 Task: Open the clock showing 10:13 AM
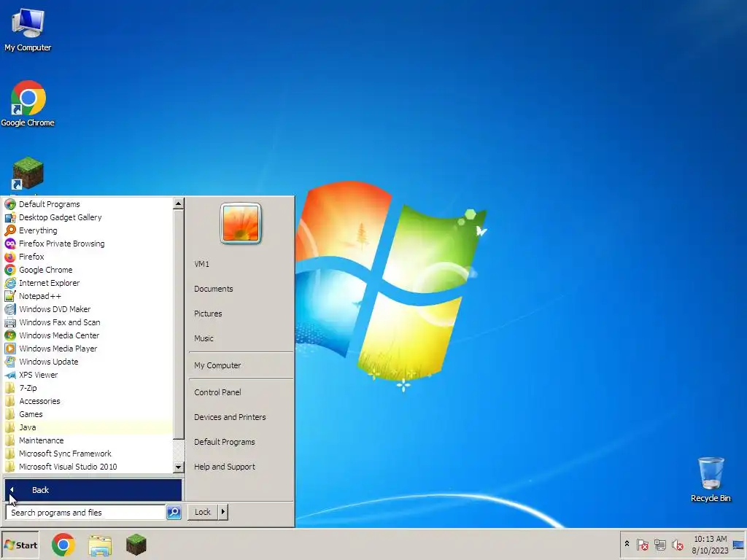(710, 545)
